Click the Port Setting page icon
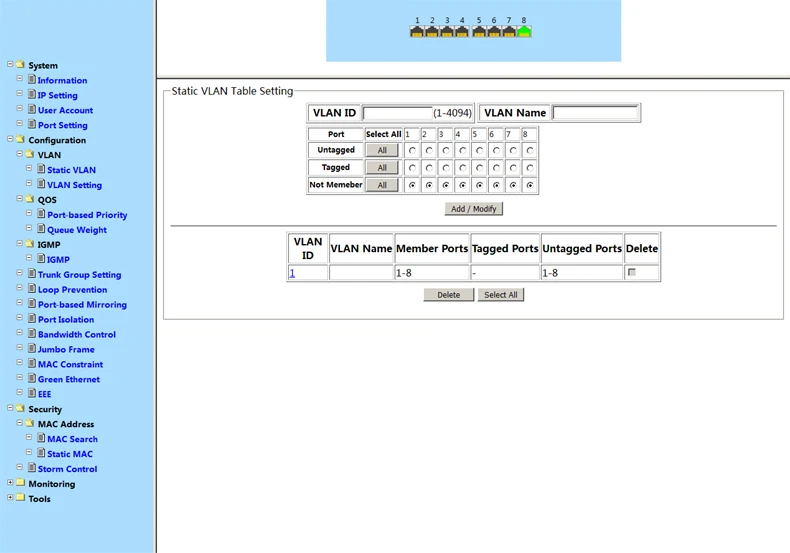Screen dimensions: 790x553 [32, 124]
